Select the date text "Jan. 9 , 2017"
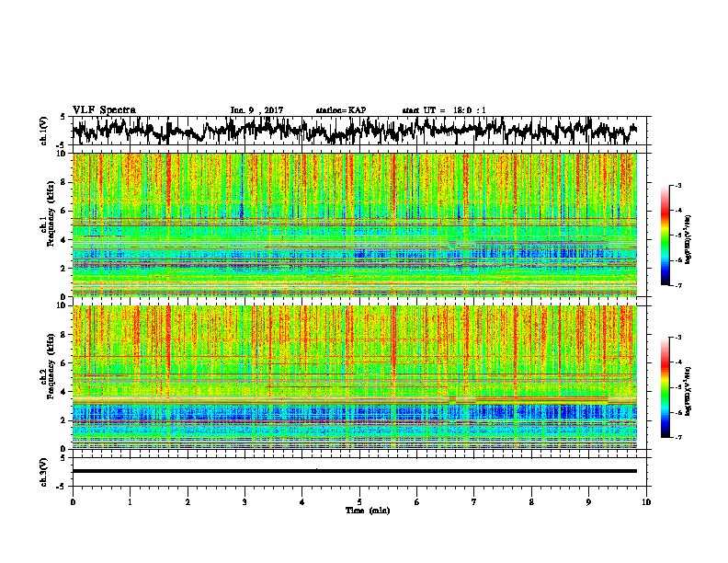The height and width of the screenshot is (563, 728). point(256,110)
